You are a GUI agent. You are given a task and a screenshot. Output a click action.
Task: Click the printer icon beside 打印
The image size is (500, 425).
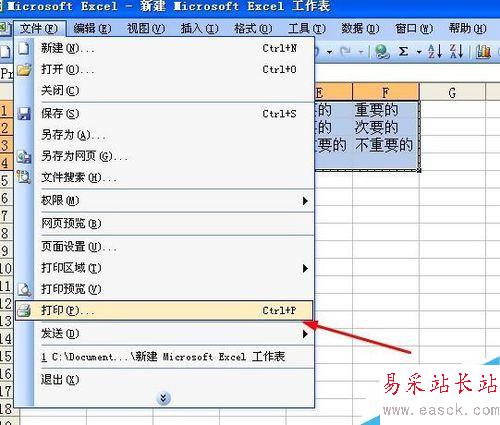pos(24,311)
